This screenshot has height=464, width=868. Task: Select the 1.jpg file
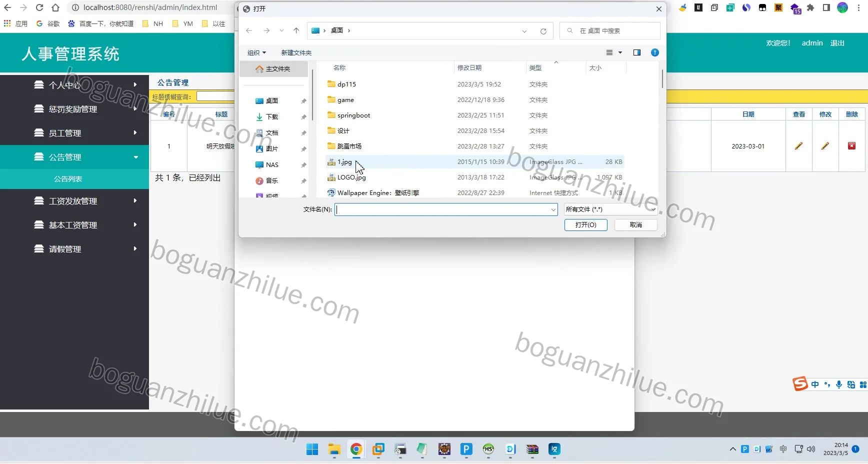(x=344, y=162)
